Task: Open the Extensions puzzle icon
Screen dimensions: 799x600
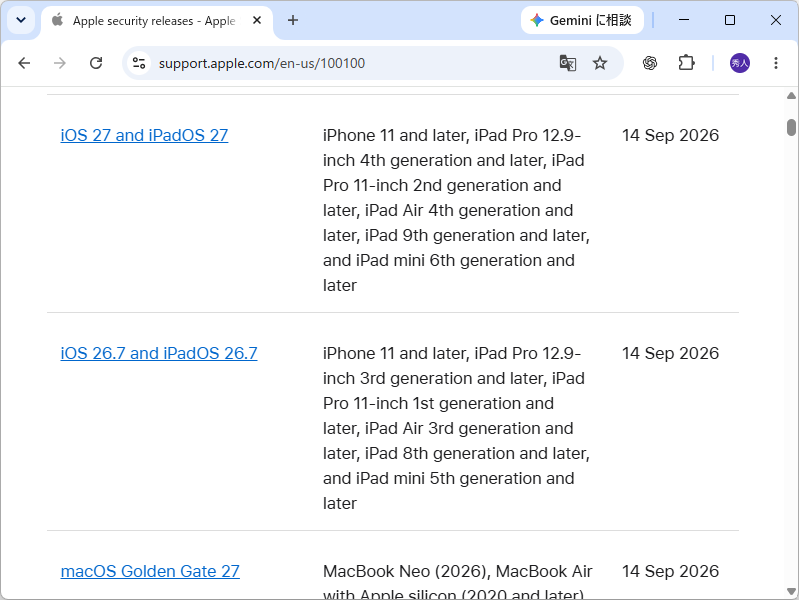Action: 686,63
